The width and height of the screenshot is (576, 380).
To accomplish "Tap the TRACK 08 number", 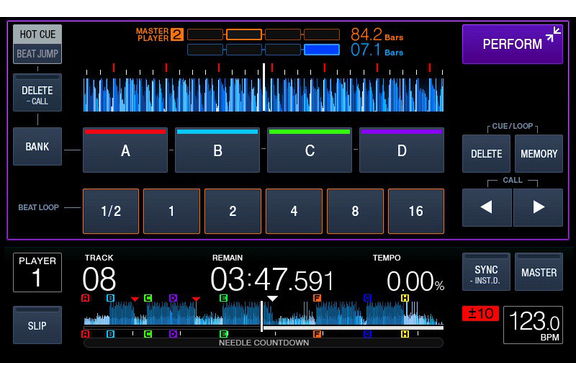I will [99, 279].
